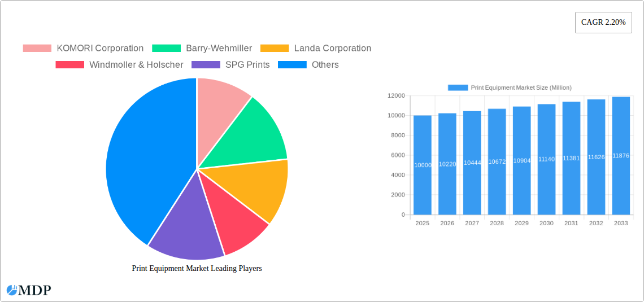644x302 pixels.
Task: Click the 2027 bar showing 10444
Action: pyautogui.click(x=472, y=163)
